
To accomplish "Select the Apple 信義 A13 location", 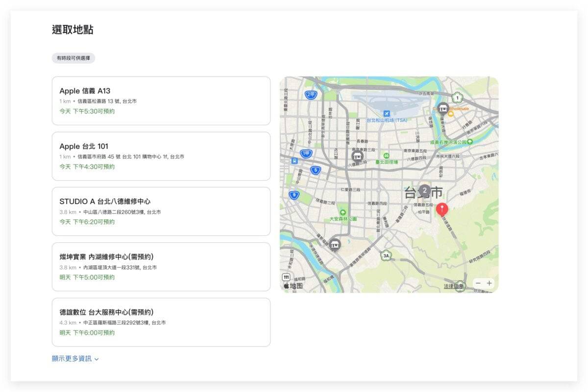I will tap(161, 101).
